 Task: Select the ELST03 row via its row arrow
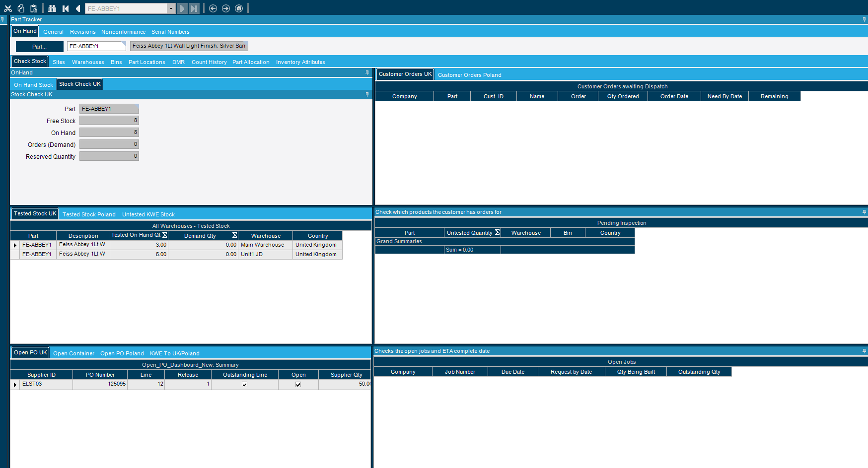pyautogui.click(x=15, y=384)
